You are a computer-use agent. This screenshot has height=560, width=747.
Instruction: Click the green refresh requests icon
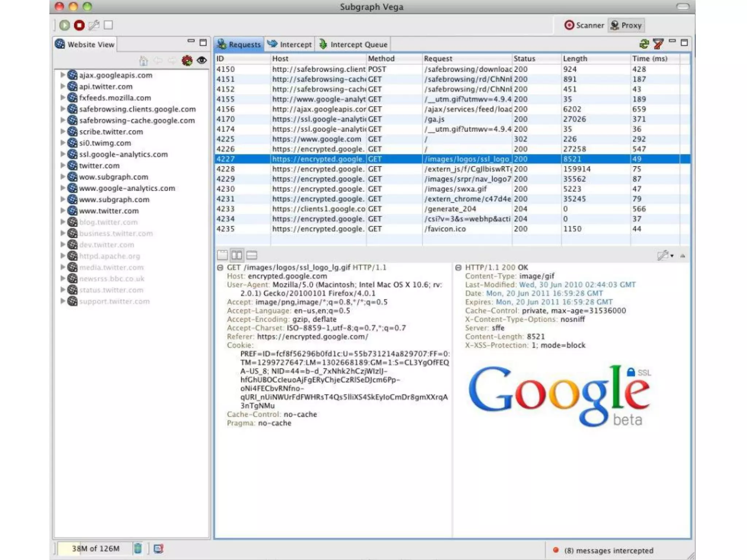[644, 44]
